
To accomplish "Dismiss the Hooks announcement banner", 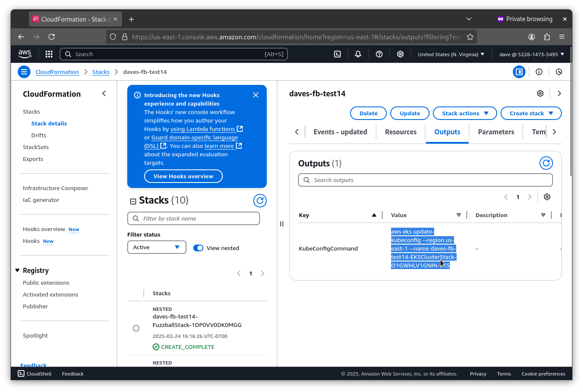I will tap(256, 95).
